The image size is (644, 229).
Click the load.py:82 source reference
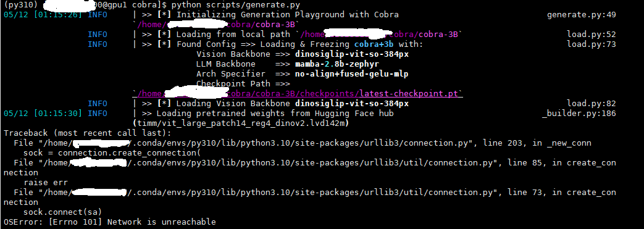[x=591, y=104]
